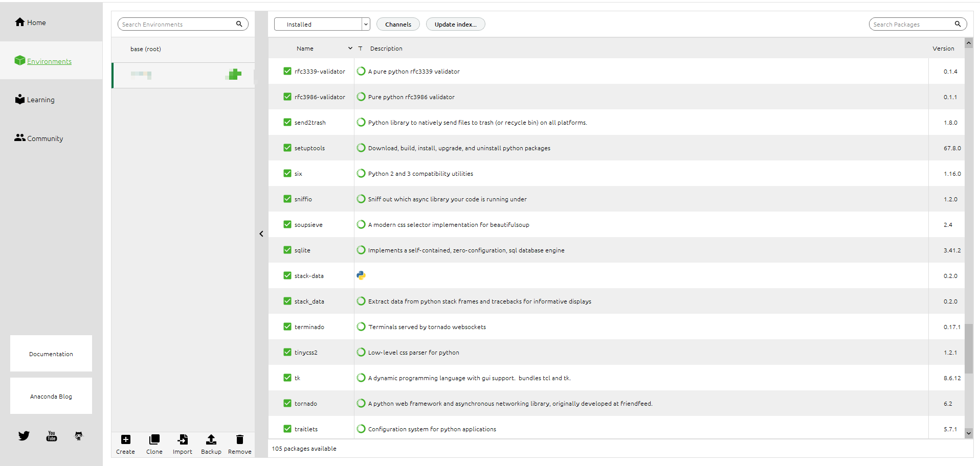Click the Channels button
This screenshot has height=466, width=980.
(x=398, y=24)
